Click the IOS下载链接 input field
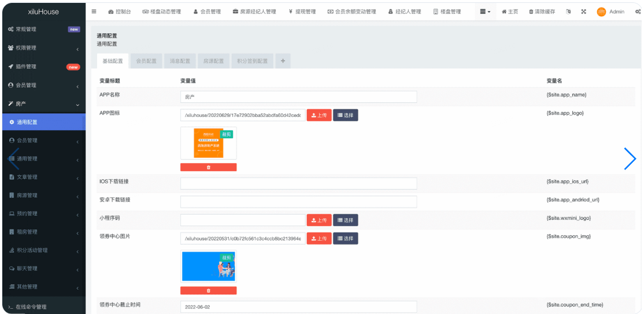 pyautogui.click(x=298, y=183)
